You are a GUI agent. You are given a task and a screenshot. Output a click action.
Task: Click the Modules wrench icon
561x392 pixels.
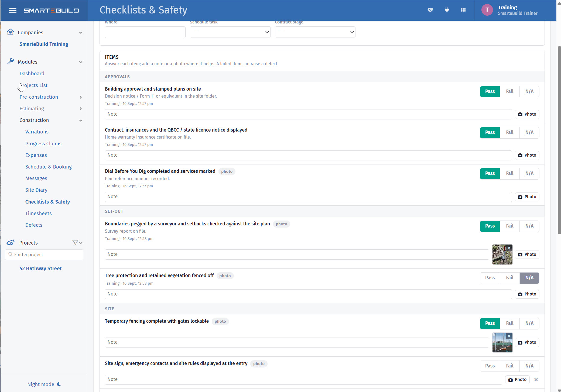tap(11, 61)
